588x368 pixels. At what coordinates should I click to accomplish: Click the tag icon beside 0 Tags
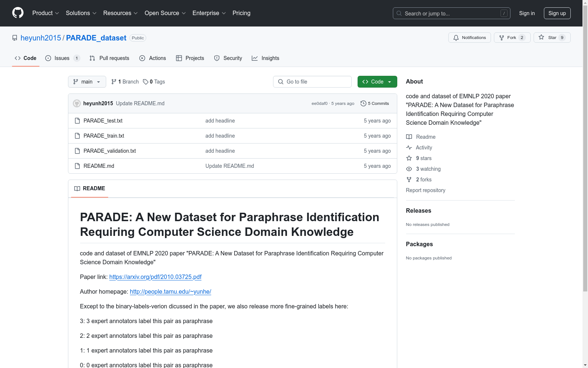(146, 82)
